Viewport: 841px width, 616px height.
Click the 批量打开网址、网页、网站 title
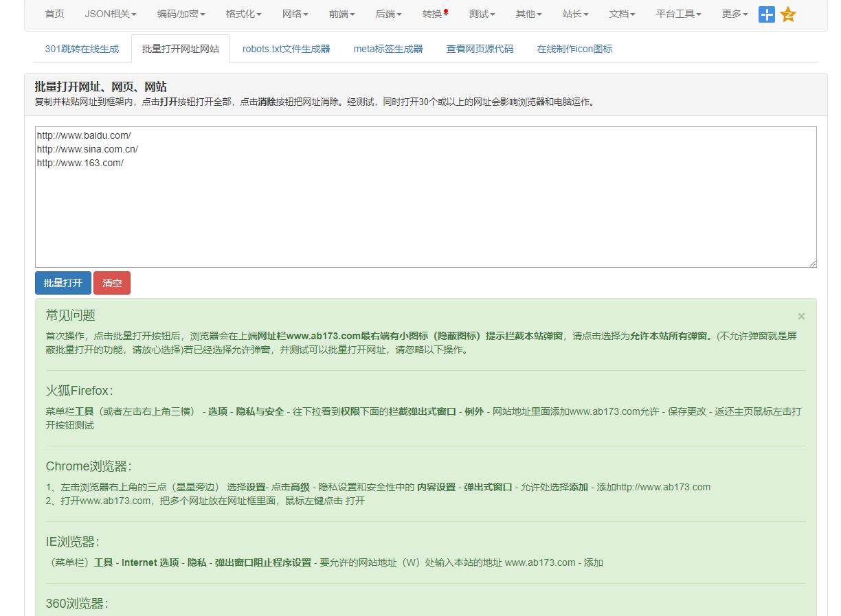tap(101, 87)
